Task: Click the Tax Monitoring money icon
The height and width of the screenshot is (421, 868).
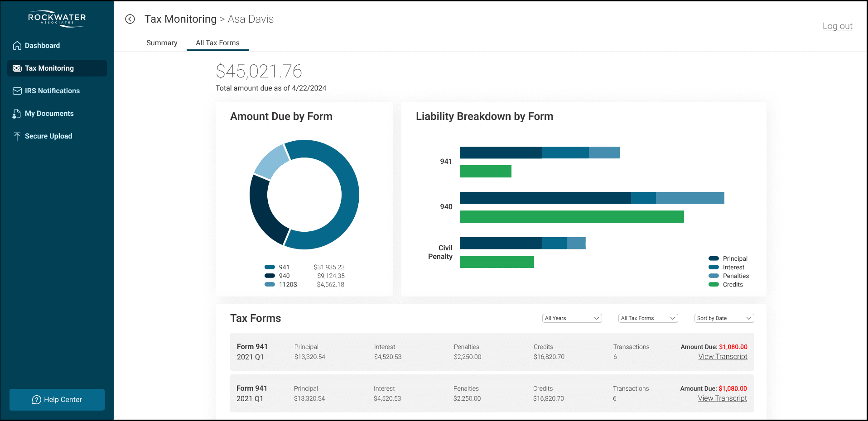Action: pyautogui.click(x=17, y=68)
